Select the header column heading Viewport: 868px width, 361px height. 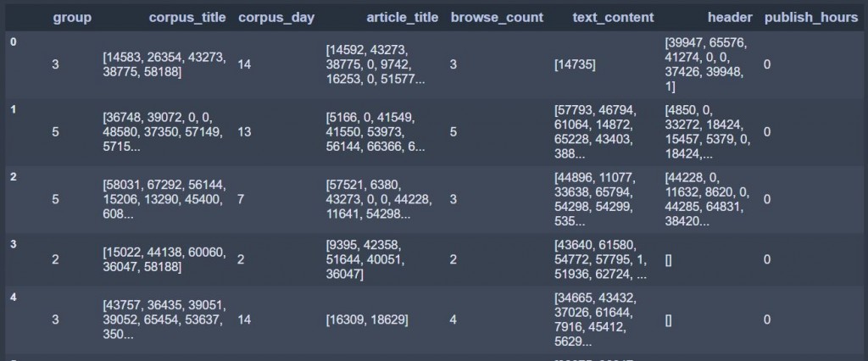click(x=730, y=18)
